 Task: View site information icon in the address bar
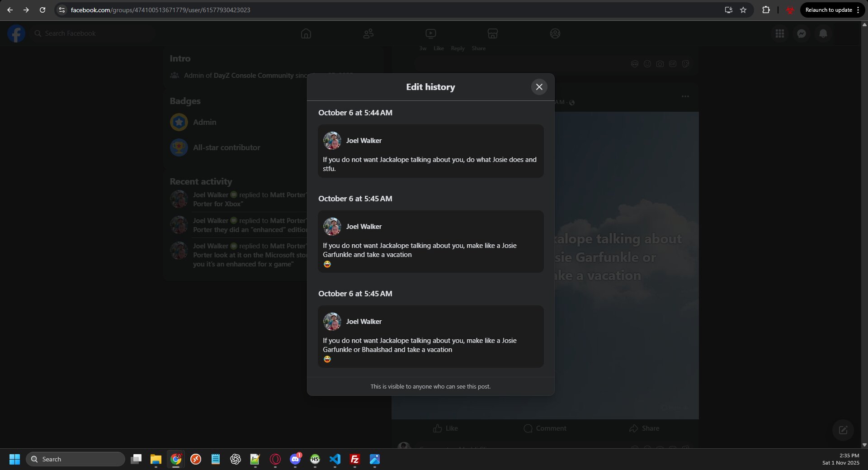[x=62, y=10]
